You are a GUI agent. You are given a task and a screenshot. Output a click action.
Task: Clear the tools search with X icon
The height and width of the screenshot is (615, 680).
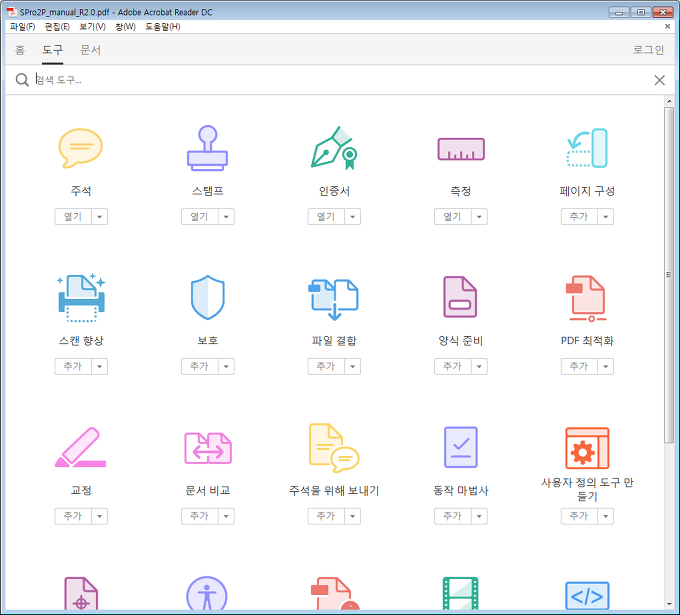coord(660,80)
